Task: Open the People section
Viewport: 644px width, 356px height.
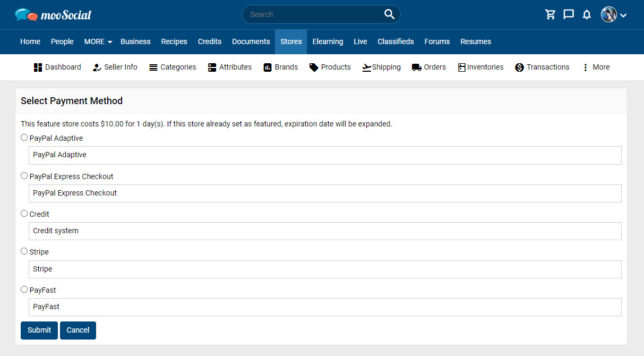Action: coord(62,41)
